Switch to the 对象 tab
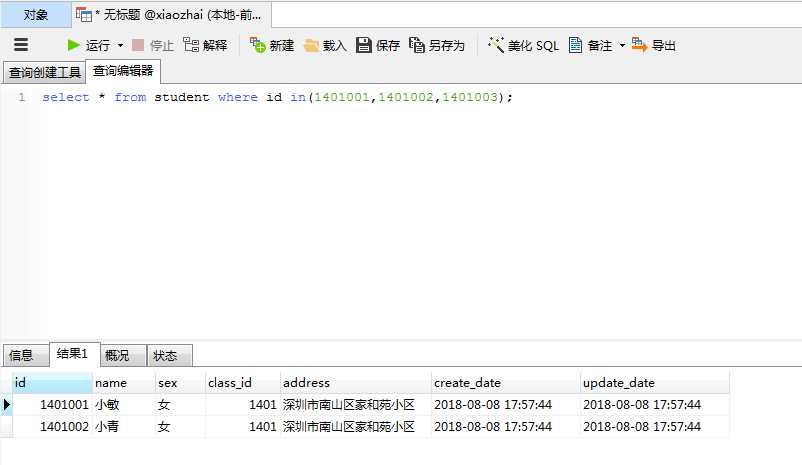 tap(36, 15)
